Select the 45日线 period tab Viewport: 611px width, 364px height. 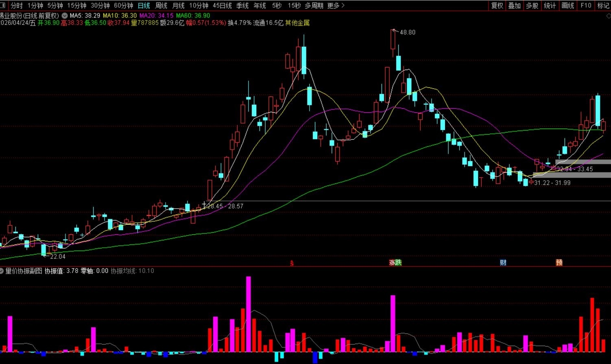[222, 5]
